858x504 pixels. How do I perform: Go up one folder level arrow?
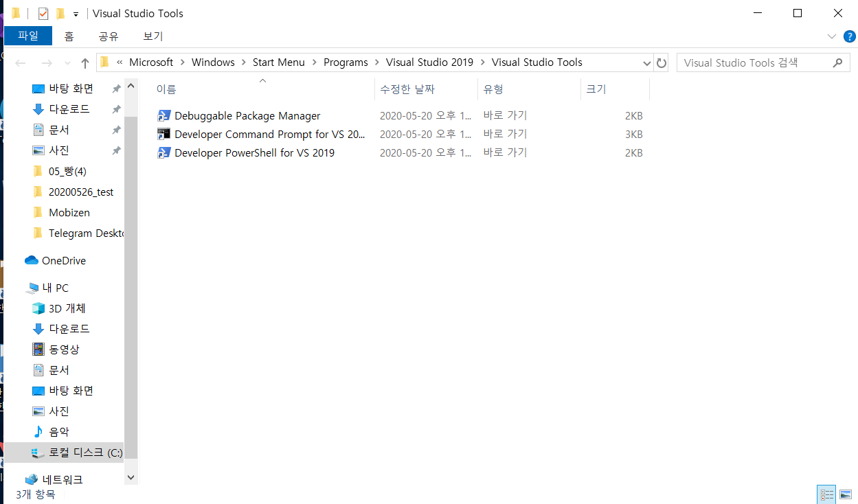(85, 63)
